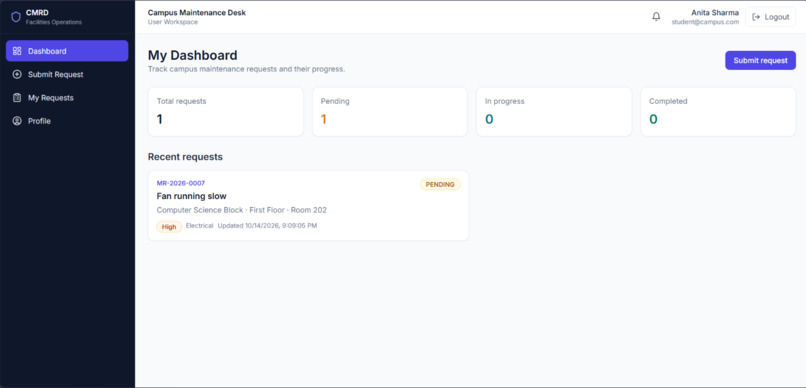
Task: Click the User Workspace subtitle
Action: point(173,22)
